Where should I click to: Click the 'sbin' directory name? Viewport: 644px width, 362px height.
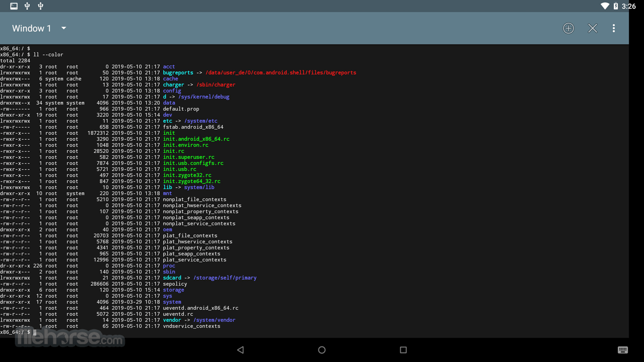[x=169, y=272]
